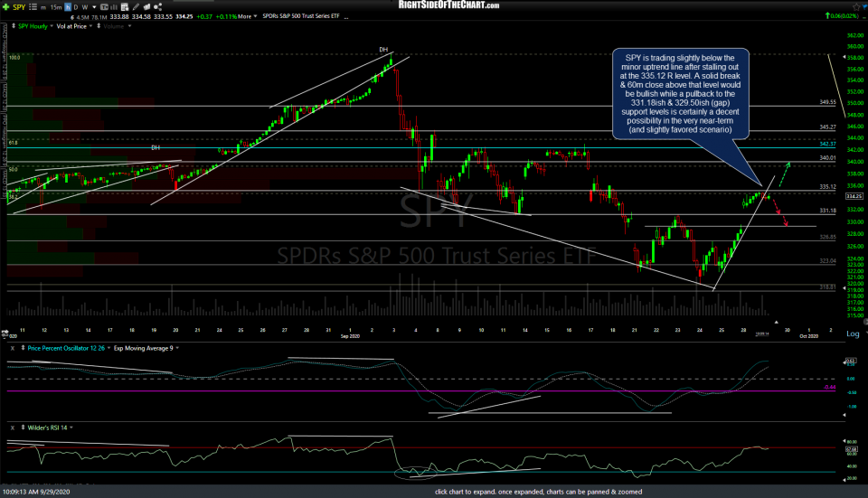Open the timeframe dropdown arrow after W
Viewport: 868px width, 498px height.
point(93,7)
